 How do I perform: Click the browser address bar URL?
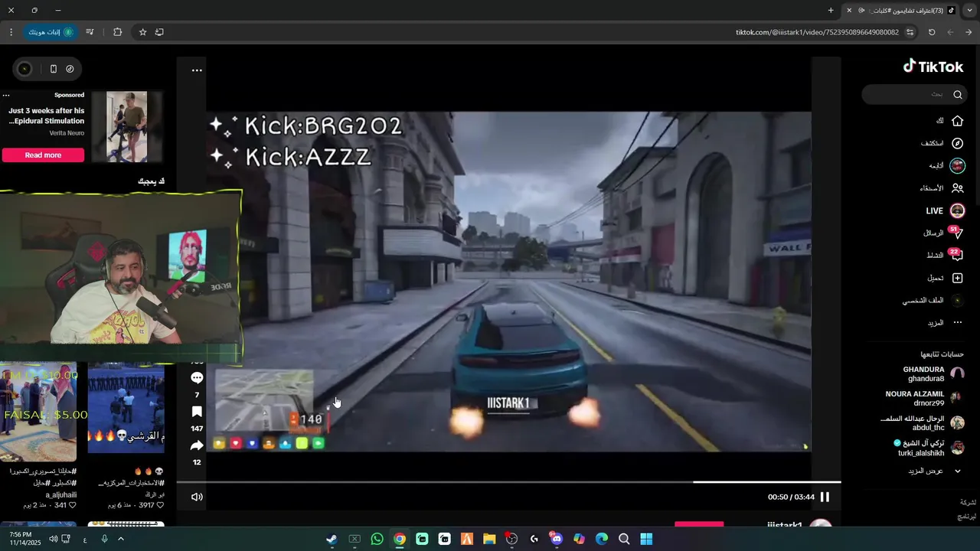point(817,32)
